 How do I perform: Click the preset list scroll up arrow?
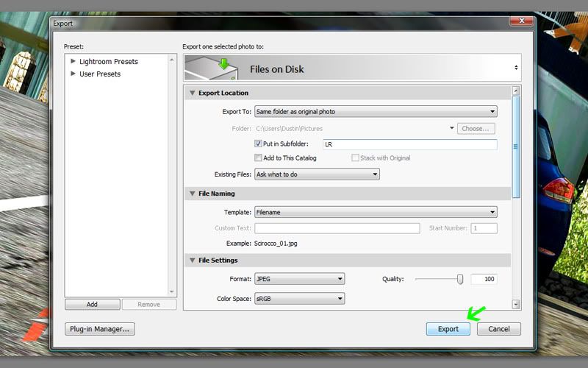point(172,60)
